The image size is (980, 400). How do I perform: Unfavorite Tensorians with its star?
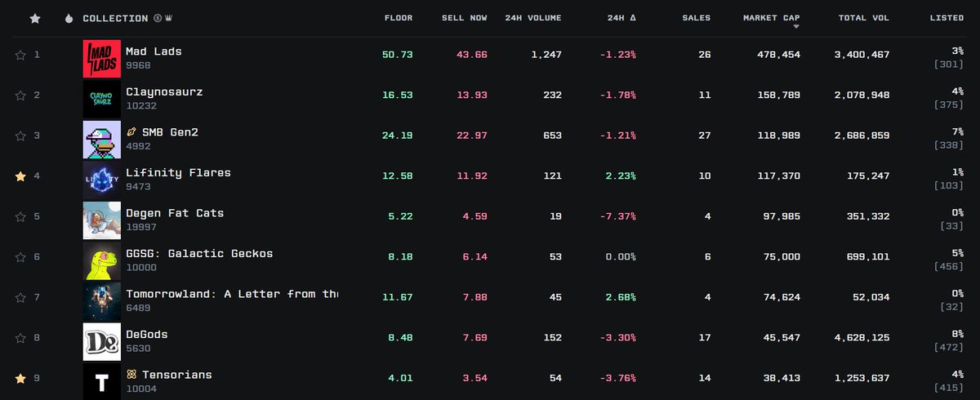tap(20, 378)
